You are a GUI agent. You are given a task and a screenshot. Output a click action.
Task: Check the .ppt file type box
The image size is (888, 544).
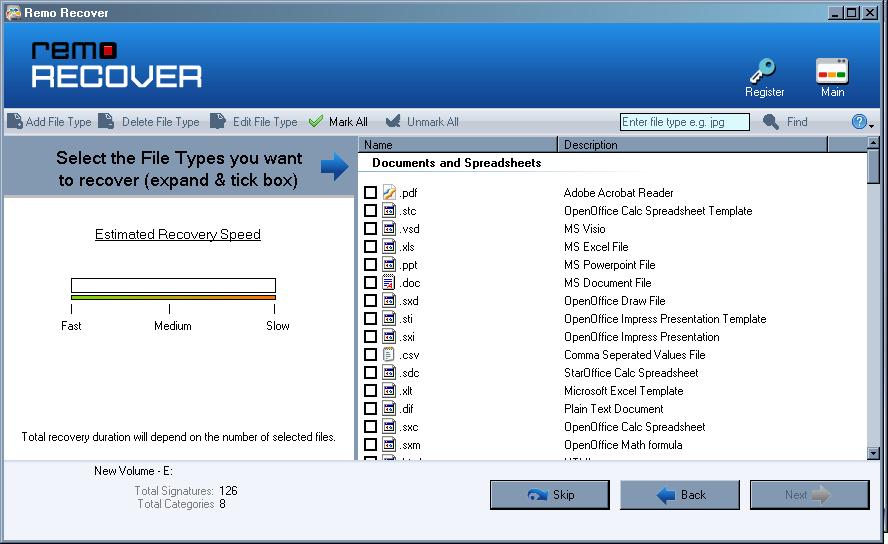(370, 264)
